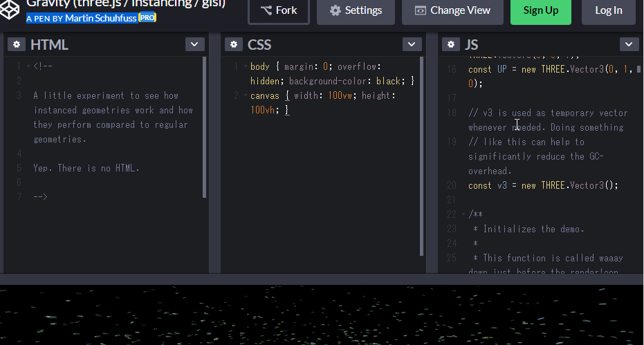Fold the HTML comment at line 1
644x345 pixels.
click(x=28, y=66)
